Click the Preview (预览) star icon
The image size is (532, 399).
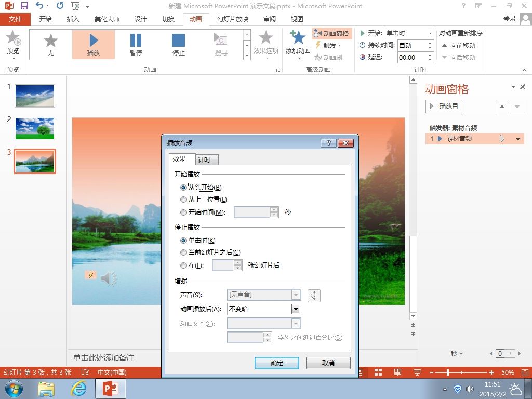13,37
